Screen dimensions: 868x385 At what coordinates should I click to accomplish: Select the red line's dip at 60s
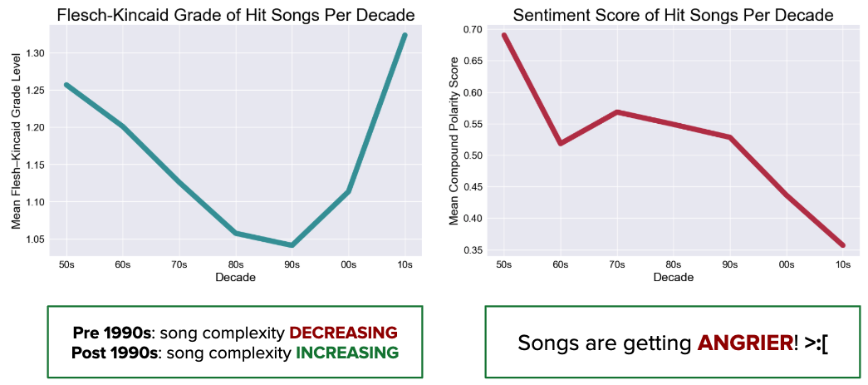561,144
